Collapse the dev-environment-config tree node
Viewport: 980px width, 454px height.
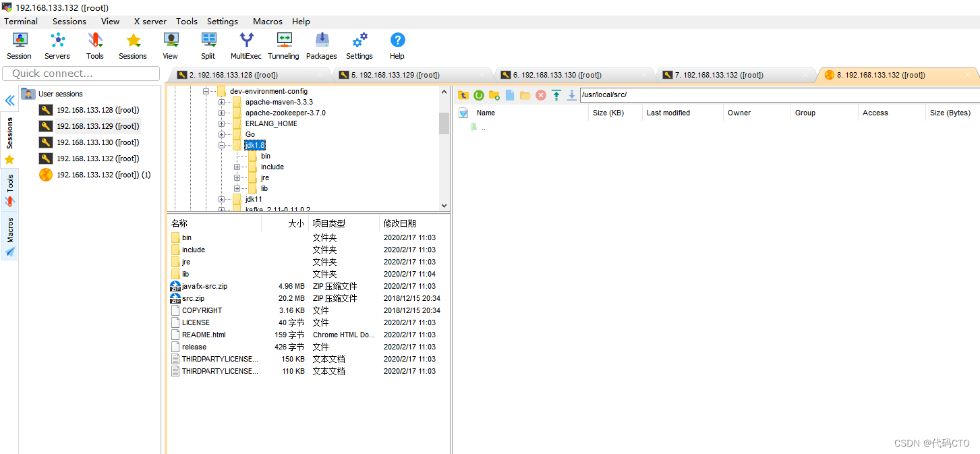coord(206,91)
